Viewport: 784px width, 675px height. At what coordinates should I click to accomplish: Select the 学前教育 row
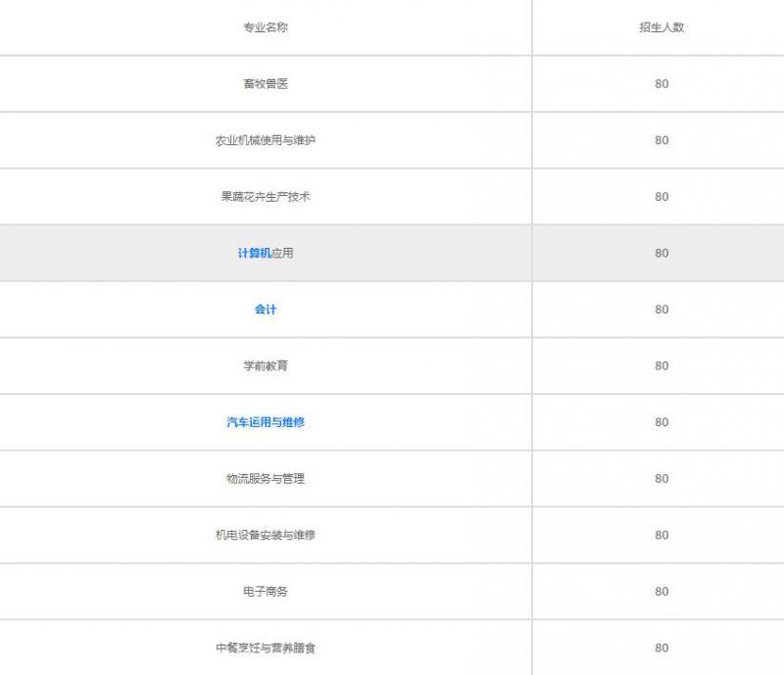click(266, 365)
